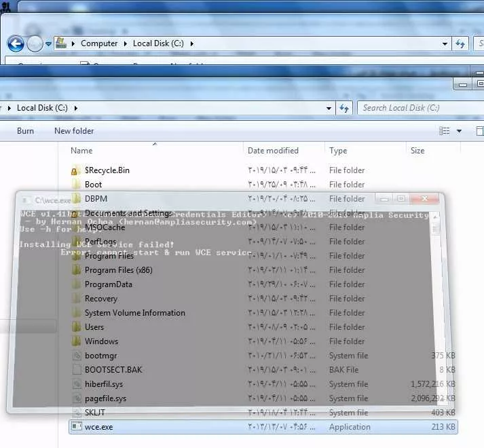Toggle the preview pane icon
The width and height of the screenshot is (484, 448).
[480, 131]
